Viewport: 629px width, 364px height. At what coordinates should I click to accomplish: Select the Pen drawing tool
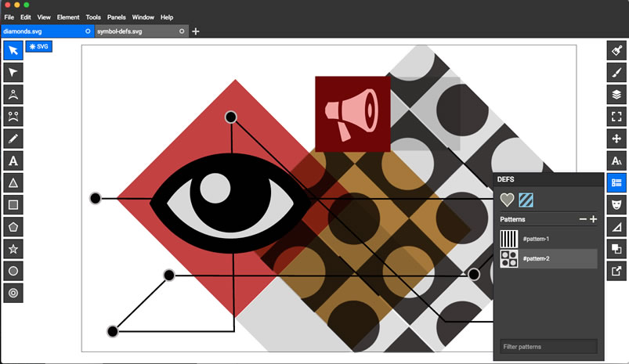[13, 139]
